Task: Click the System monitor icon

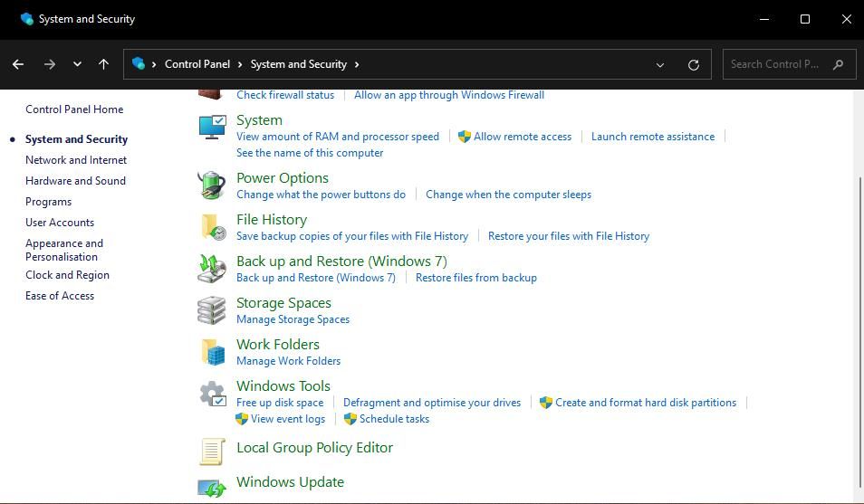Action: tap(212, 128)
